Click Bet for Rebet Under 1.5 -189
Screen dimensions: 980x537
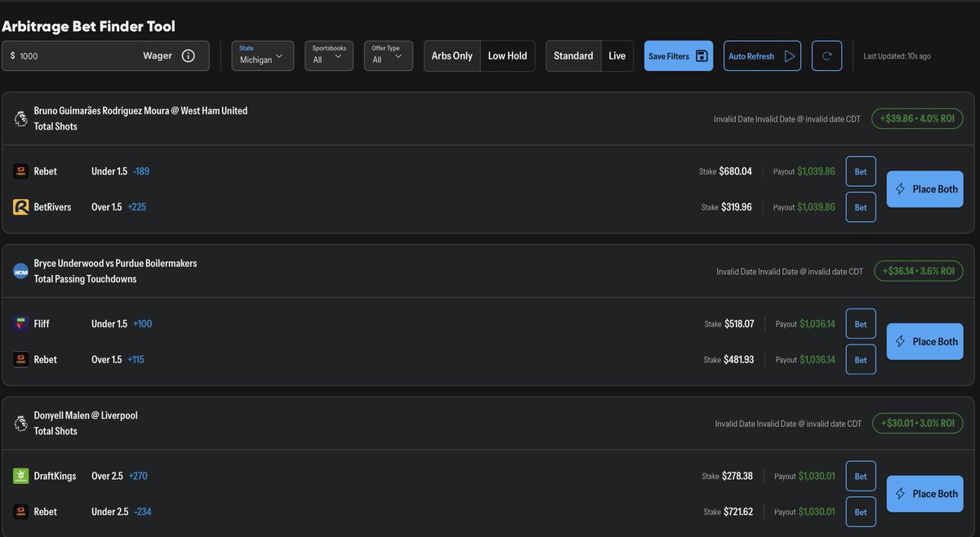click(861, 171)
